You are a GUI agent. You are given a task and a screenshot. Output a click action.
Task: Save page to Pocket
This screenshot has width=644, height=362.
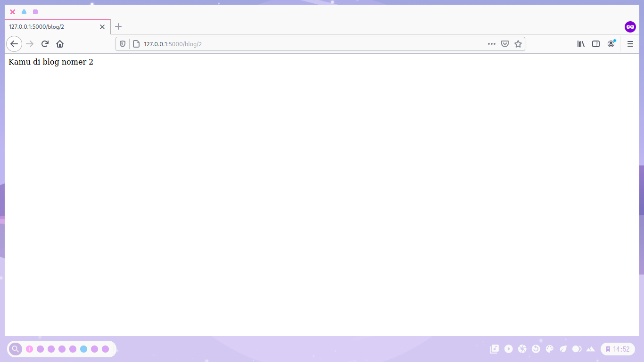(505, 44)
